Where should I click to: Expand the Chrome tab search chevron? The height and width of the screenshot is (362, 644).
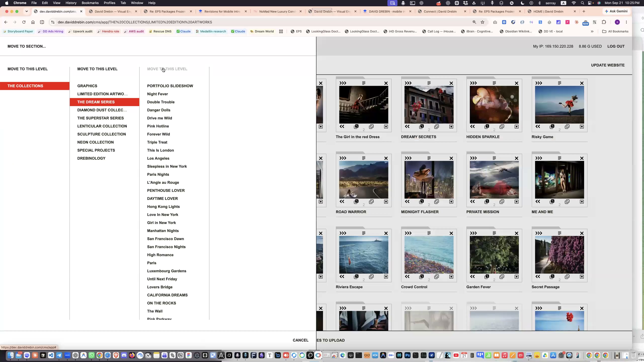[x=26, y=11]
